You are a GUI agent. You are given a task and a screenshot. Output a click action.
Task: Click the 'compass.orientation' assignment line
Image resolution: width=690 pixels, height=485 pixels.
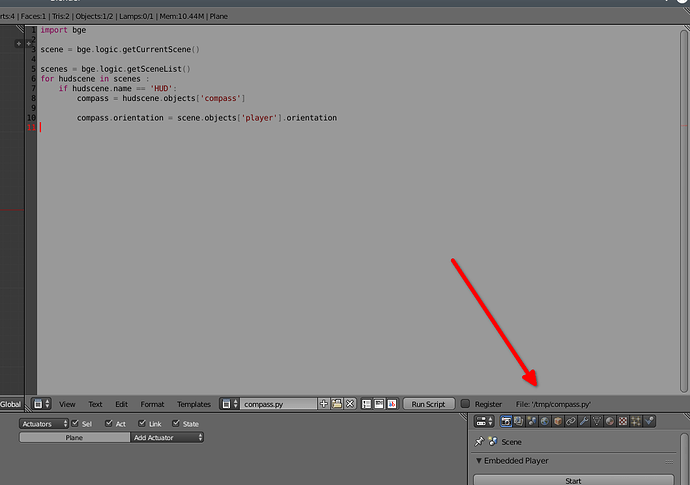(207, 118)
